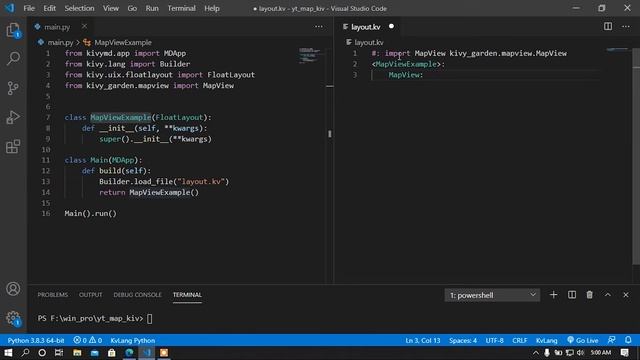640x360 pixels.
Task: Click in the PowerShell terminal prompt
Action: pos(149,318)
